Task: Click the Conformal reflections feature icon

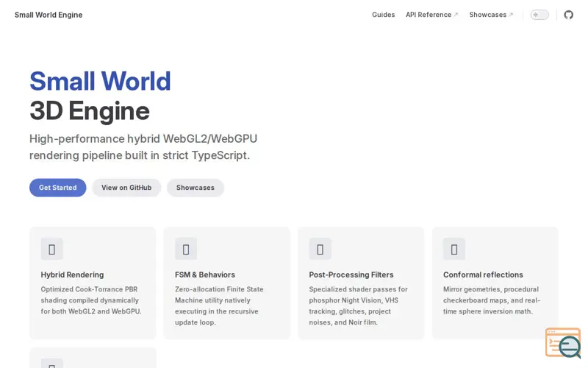Action: 454,249
